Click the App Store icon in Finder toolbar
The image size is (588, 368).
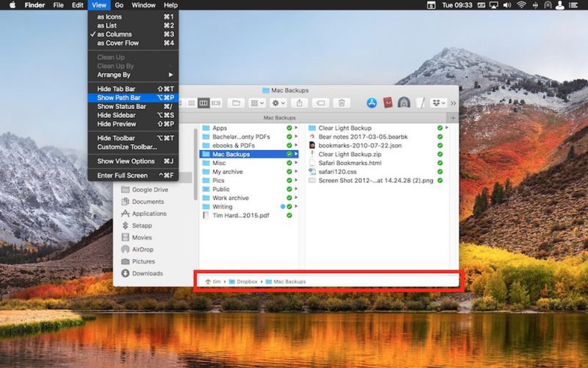point(372,103)
